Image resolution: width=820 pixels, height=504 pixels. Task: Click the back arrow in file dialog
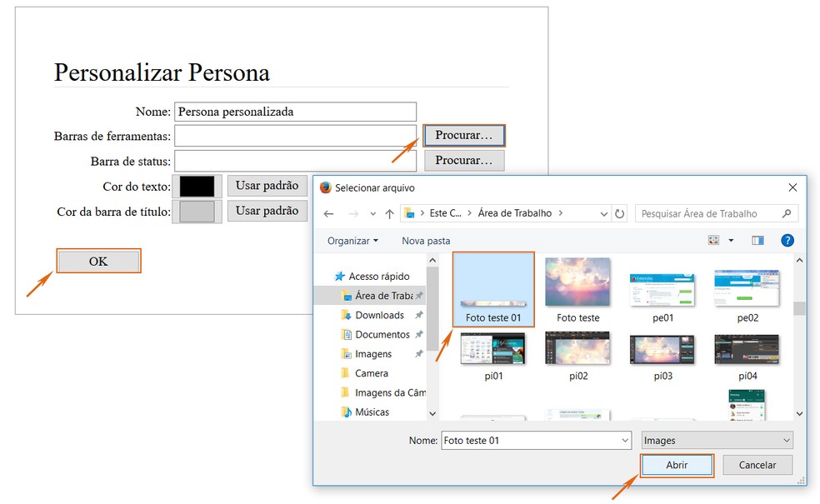coord(328,213)
